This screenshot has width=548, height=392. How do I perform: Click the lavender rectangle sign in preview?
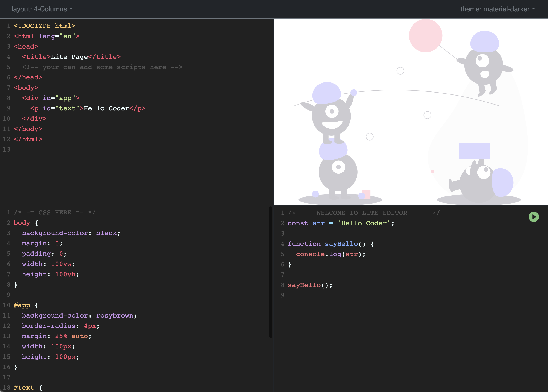point(474,151)
